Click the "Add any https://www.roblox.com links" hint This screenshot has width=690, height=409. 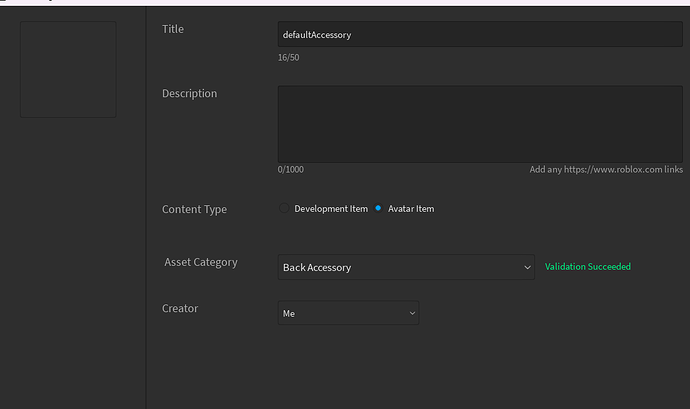[x=605, y=170]
